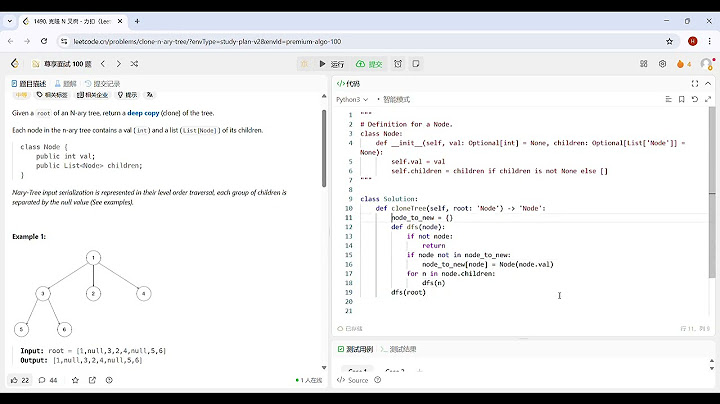Click the help icon beside Source

tap(377, 380)
